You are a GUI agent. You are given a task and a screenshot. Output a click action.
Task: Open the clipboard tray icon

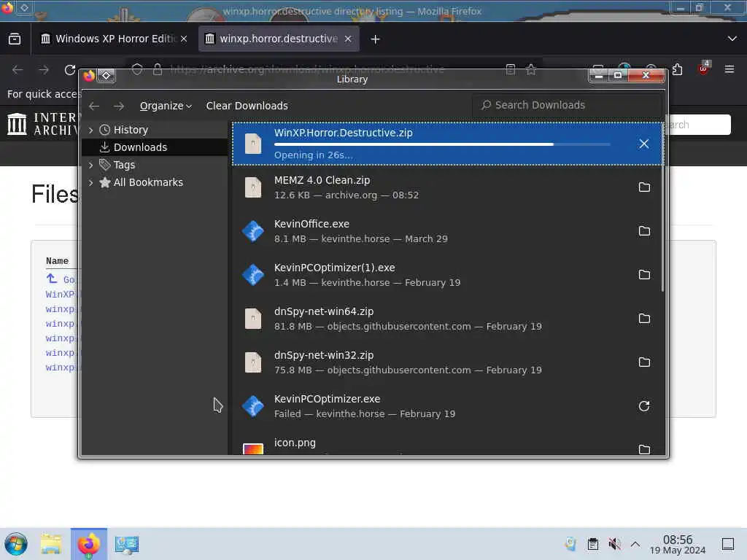coord(592,544)
